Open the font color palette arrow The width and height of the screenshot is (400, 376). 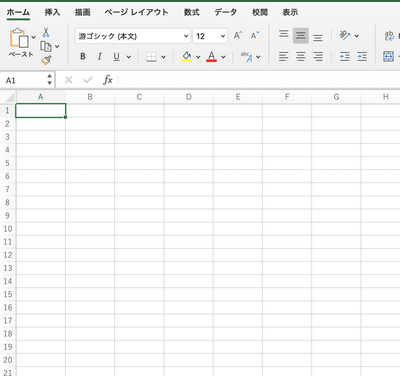click(223, 57)
